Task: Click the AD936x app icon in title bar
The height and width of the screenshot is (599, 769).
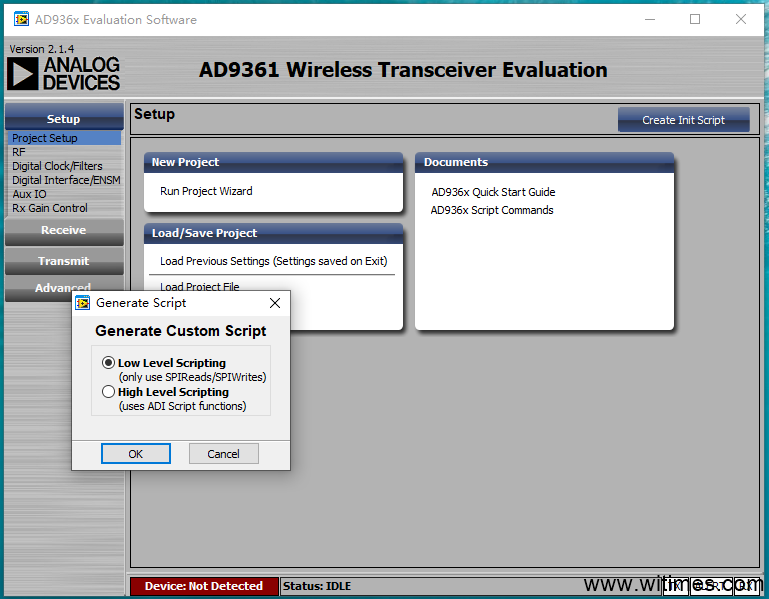Action: click(x=21, y=20)
